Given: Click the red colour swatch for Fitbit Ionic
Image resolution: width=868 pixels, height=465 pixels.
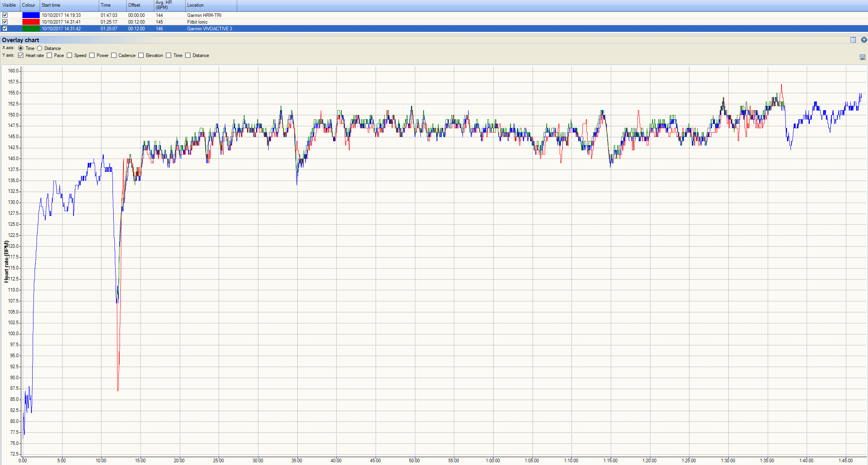Looking at the screenshot, I should click(x=31, y=22).
